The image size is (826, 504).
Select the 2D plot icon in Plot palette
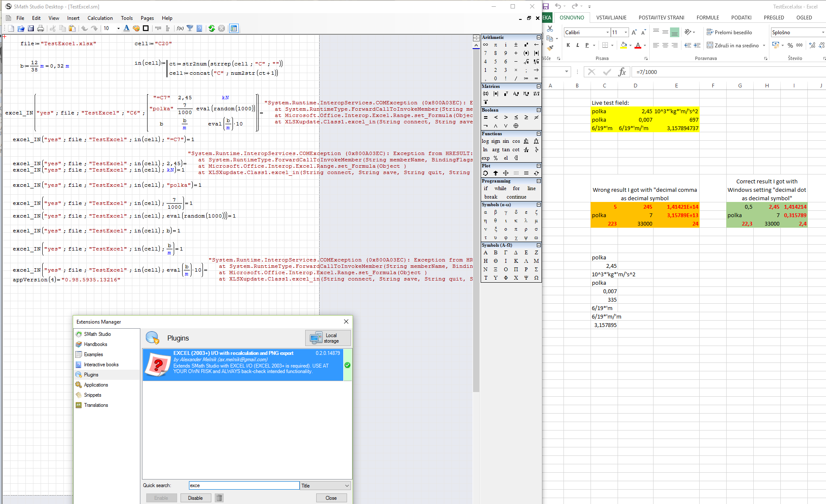point(486,173)
